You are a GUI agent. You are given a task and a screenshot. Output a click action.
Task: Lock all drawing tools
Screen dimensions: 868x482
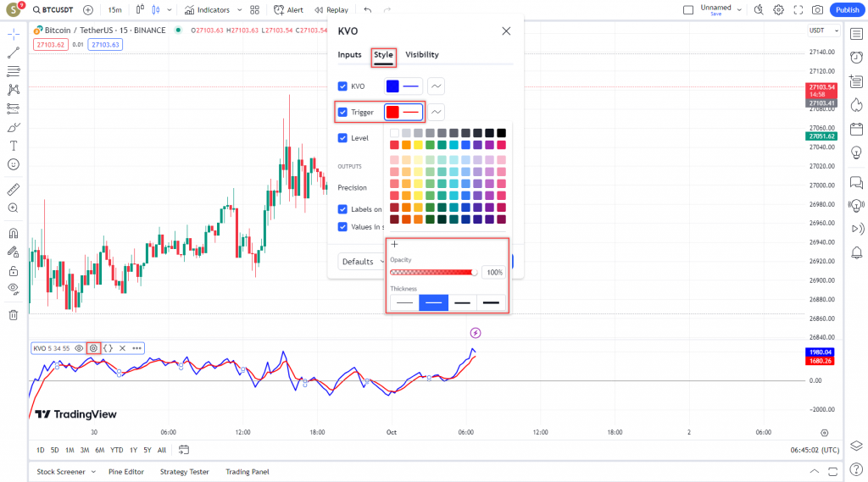[x=14, y=270]
